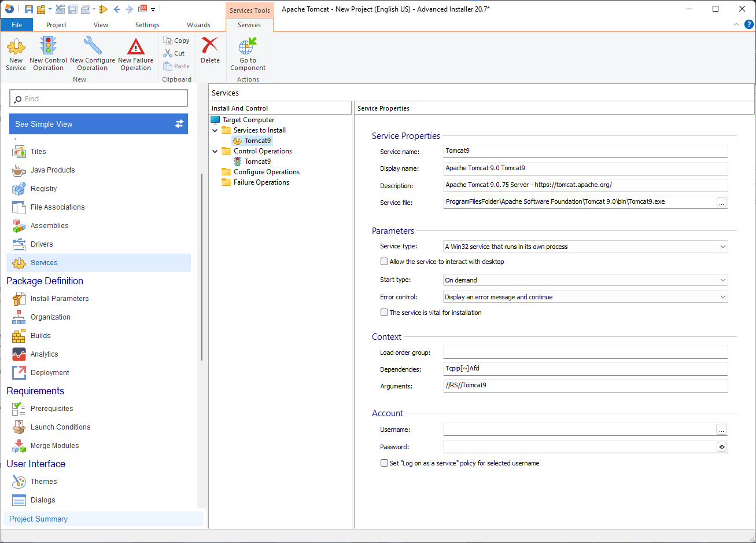Open the Prerequisites page
Image resolution: width=756 pixels, height=543 pixels.
click(52, 409)
